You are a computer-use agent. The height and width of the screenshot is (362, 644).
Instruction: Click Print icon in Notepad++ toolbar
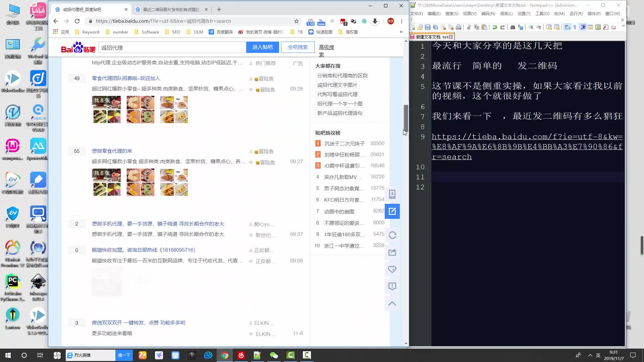click(459, 27)
